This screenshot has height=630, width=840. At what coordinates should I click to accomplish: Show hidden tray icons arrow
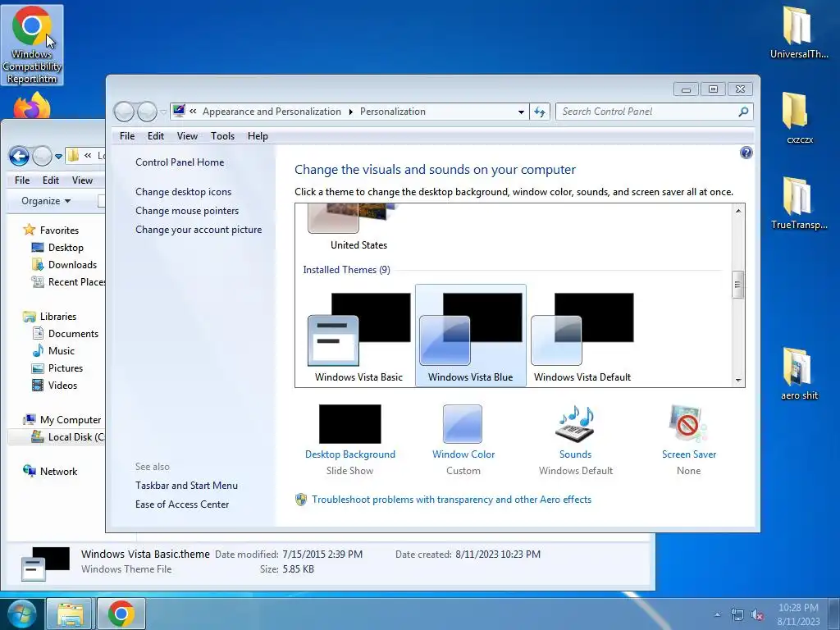(x=717, y=614)
